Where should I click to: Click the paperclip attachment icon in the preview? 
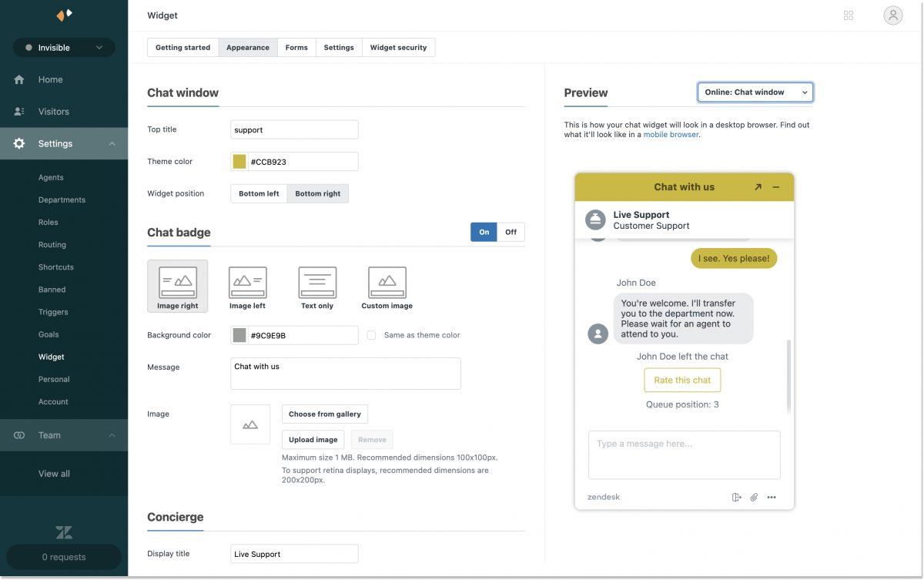(753, 497)
